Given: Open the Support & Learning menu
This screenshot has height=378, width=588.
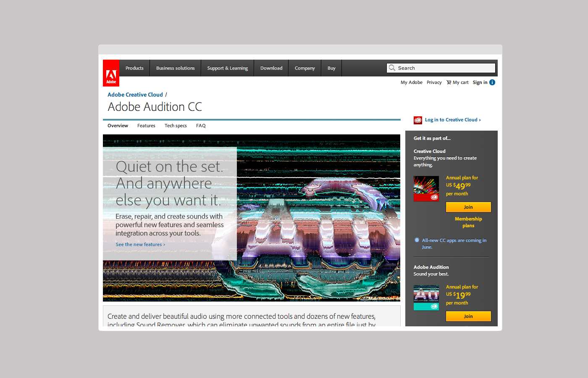Looking at the screenshot, I should pyautogui.click(x=228, y=68).
